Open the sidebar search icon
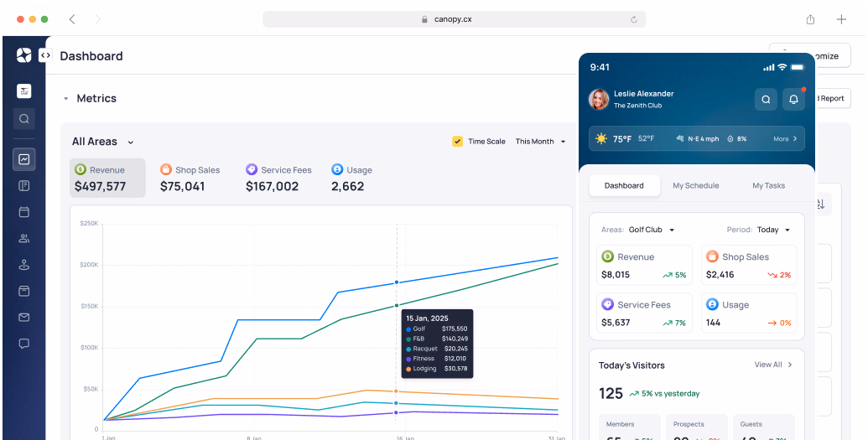 pos(23,118)
